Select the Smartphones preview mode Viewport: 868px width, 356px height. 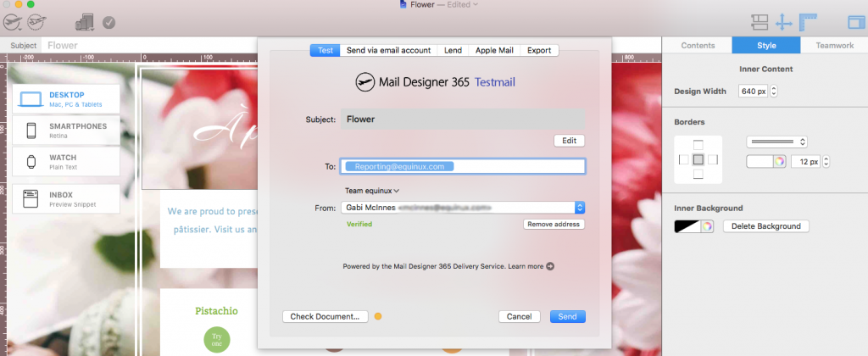click(66, 130)
